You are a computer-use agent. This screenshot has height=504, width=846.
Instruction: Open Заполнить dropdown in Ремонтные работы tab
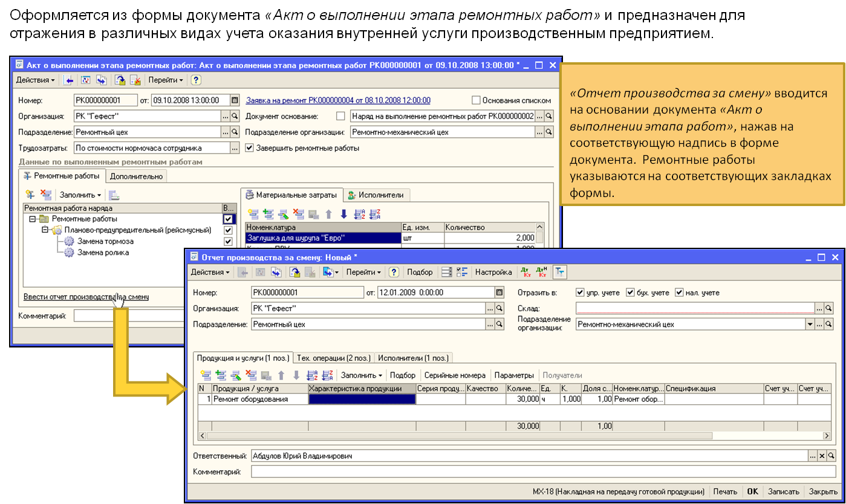pos(80,195)
